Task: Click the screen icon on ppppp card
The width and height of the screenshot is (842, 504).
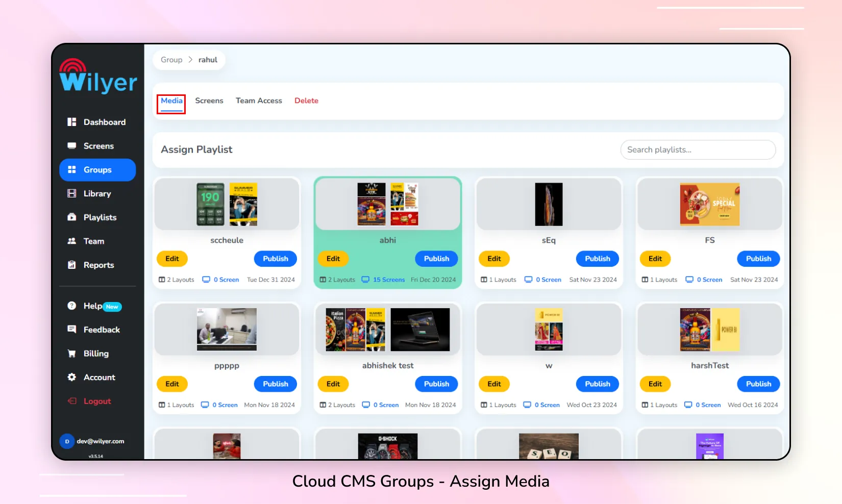Action: point(205,405)
